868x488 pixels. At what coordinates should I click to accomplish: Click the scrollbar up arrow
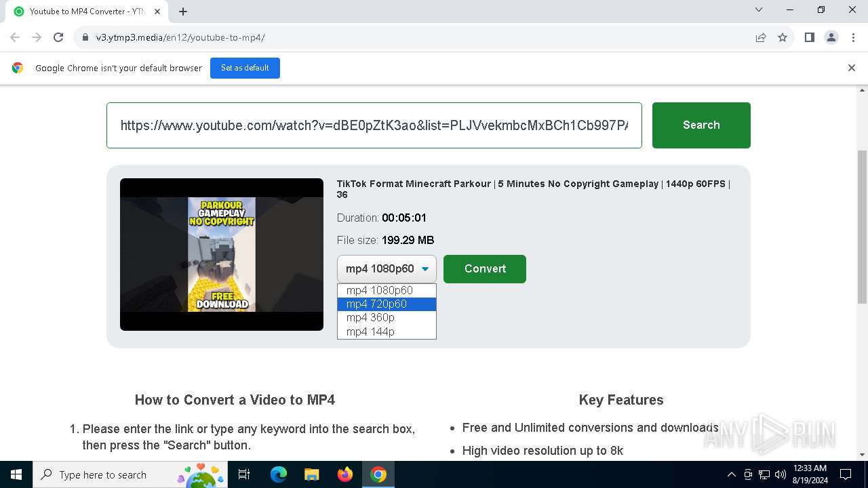pos(862,90)
